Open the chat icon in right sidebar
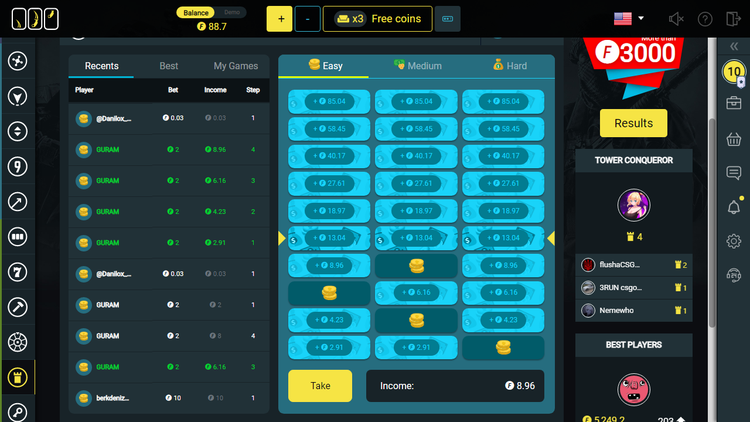The image size is (750, 422). point(733,173)
